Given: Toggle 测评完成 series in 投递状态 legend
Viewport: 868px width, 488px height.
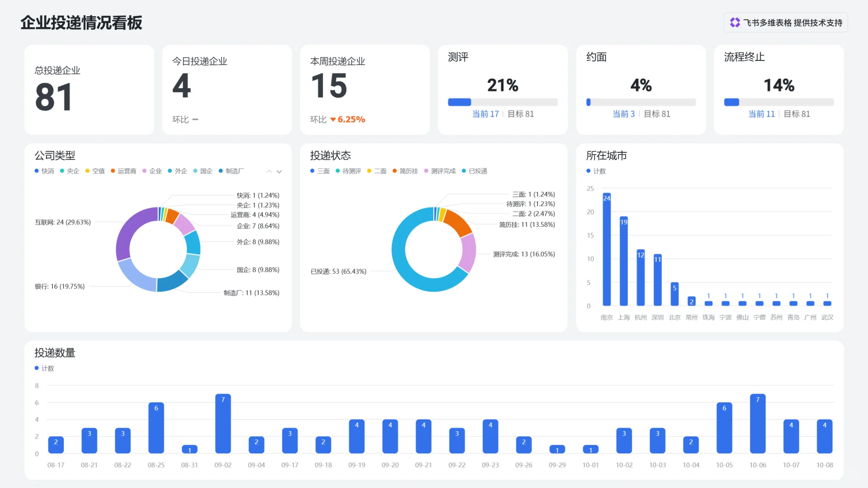Looking at the screenshot, I should click(x=443, y=171).
